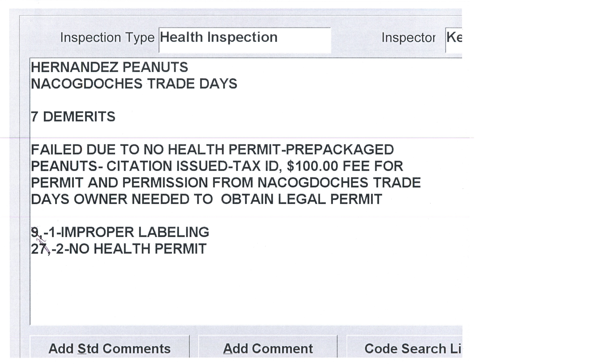Click the word PREPACKAGED in the comments
Screen dimensions: 600x364
click(x=339, y=149)
